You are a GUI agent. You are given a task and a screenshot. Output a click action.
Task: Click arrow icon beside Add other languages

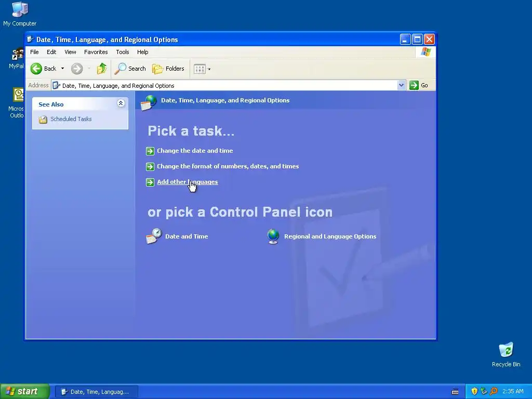(x=150, y=182)
